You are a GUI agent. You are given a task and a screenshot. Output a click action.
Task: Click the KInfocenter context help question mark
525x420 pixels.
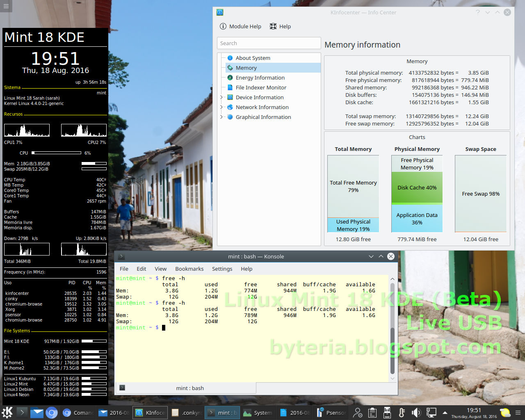[477, 12]
